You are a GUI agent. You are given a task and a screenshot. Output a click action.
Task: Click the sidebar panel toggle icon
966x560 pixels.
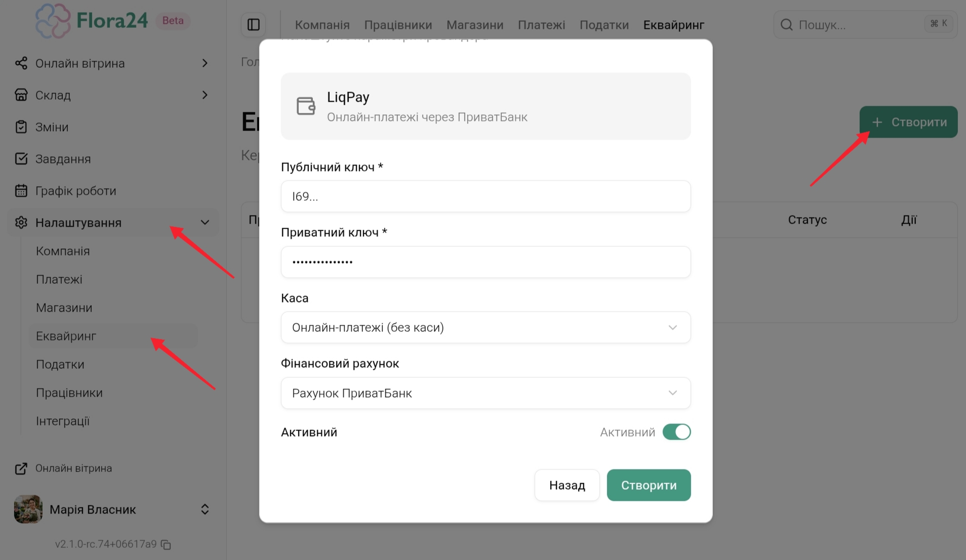pos(254,24)
